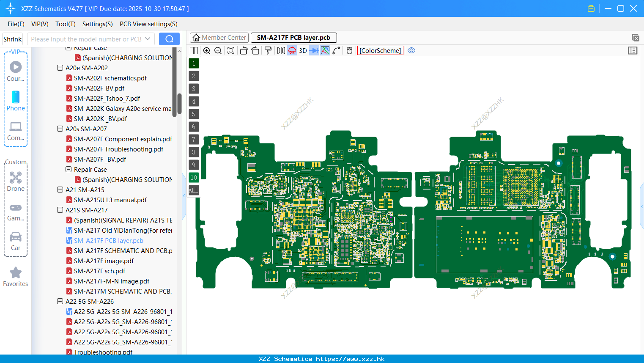Switch to 3D view
The width and height of the screenshot is (644, 363).
point(303,51)
